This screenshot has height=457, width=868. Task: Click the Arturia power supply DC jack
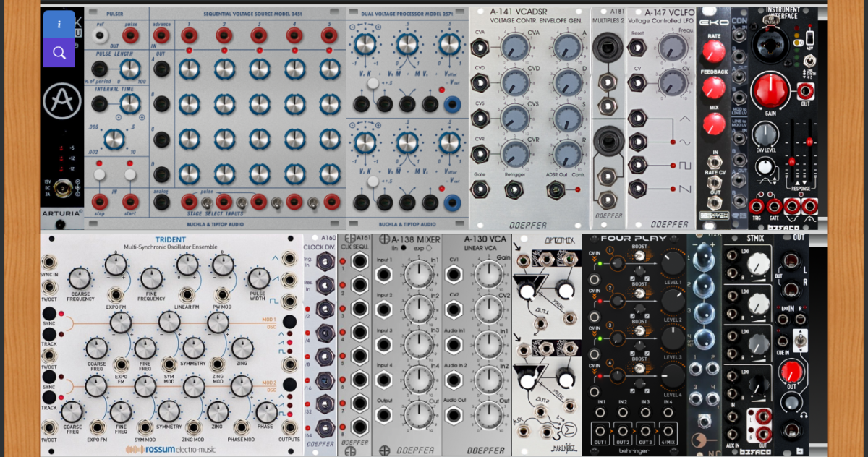(61, 189)
